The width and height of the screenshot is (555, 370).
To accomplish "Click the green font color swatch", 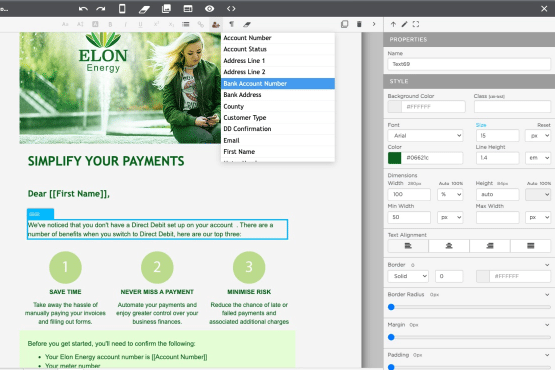I will pos(395,158).
